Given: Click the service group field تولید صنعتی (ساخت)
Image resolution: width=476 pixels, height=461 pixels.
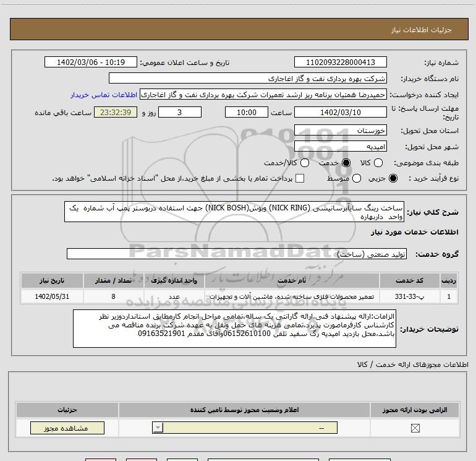Looking at the screenshot, I should pyautogui.click(x=237, y=254).
